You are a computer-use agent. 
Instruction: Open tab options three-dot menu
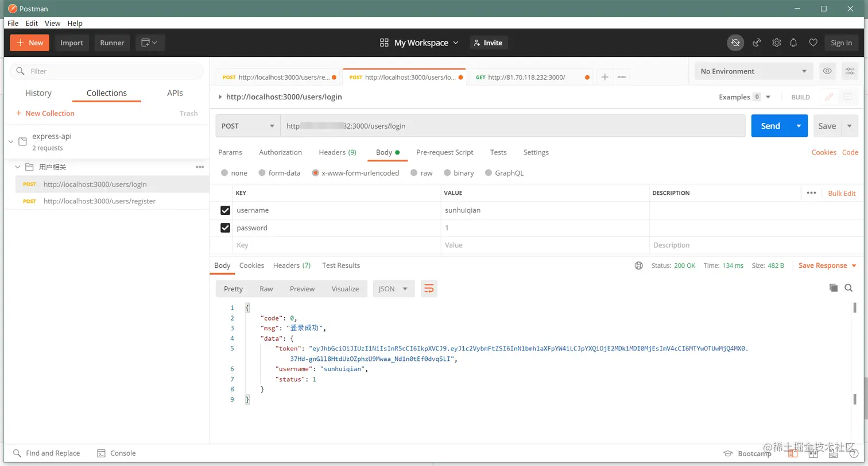[x=621, y=77]
